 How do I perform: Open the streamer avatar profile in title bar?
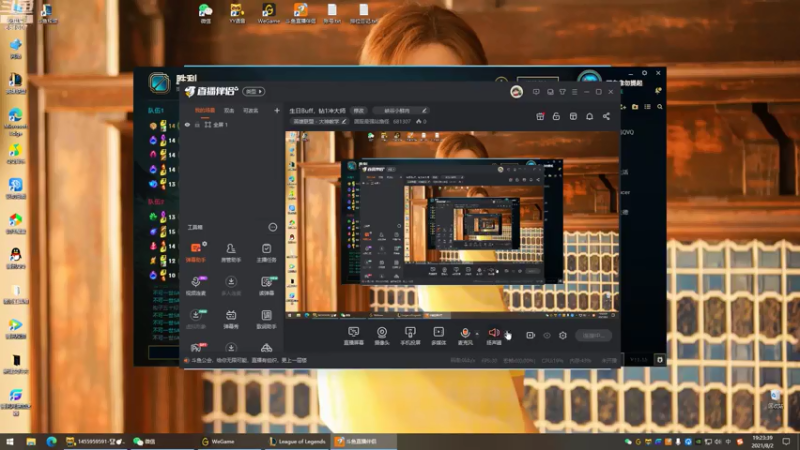coord(516,92)
